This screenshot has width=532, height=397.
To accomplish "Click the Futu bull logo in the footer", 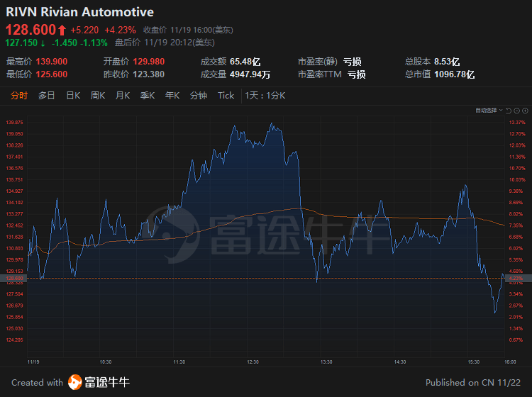I will click(74, 382).
